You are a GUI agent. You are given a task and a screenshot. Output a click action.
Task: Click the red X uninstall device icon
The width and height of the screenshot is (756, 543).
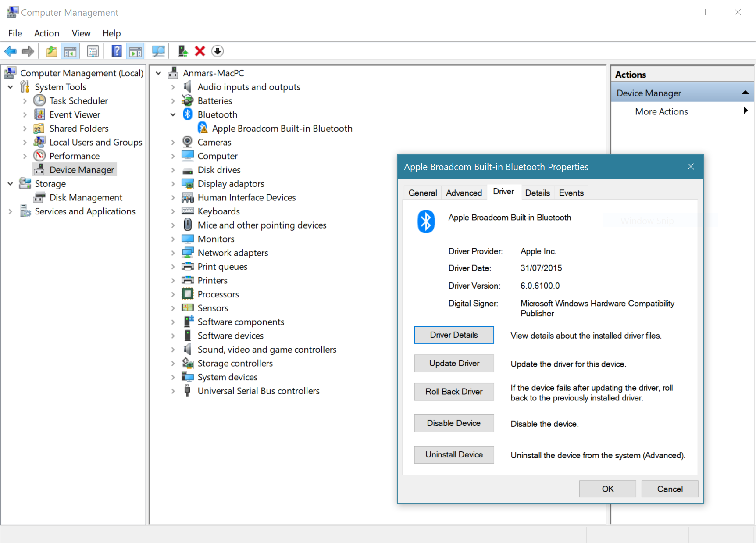[200, 51]
